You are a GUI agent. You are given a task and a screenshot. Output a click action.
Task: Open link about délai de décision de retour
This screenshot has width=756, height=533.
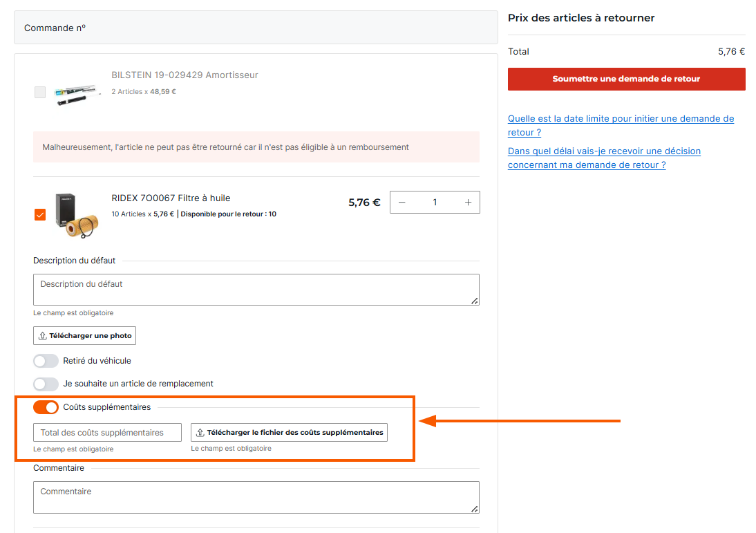pyautogui.click(x=604, y=158)
